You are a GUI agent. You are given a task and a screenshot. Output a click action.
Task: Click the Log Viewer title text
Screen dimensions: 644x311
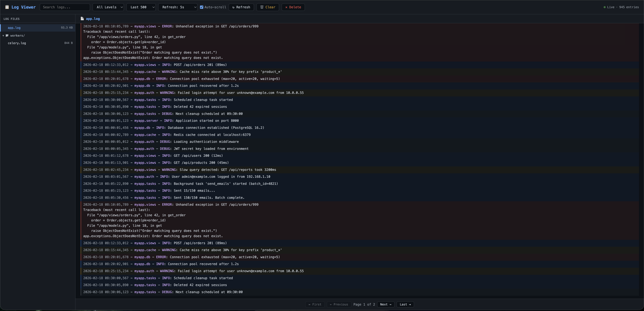tap(24, 7)
